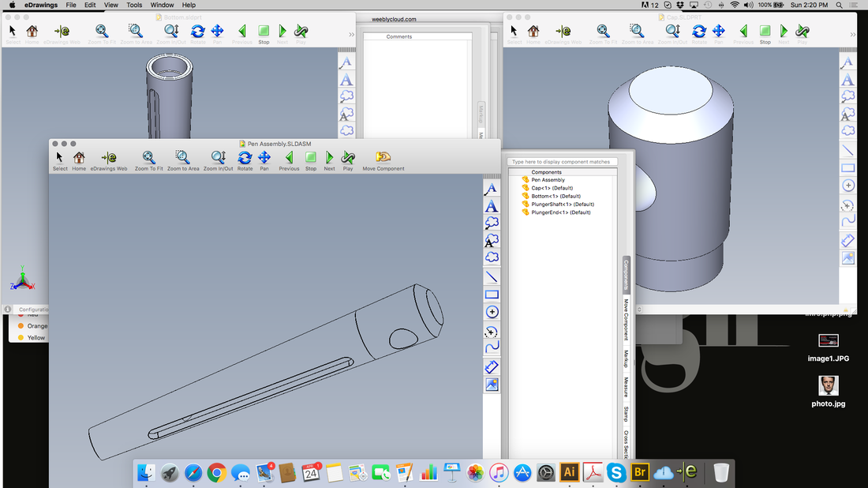Click Stop in the Bottom.sldprt window toolbar
The image size is (868, 488).
[264, 34]
